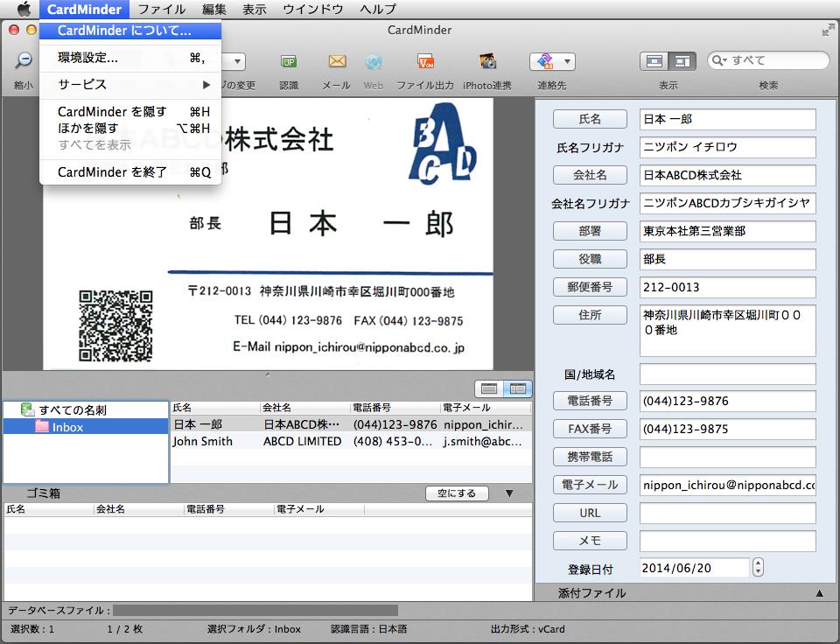Sort the card list by 電話番号 column header
Screen dimensions: 840x644
pos(395,408)
